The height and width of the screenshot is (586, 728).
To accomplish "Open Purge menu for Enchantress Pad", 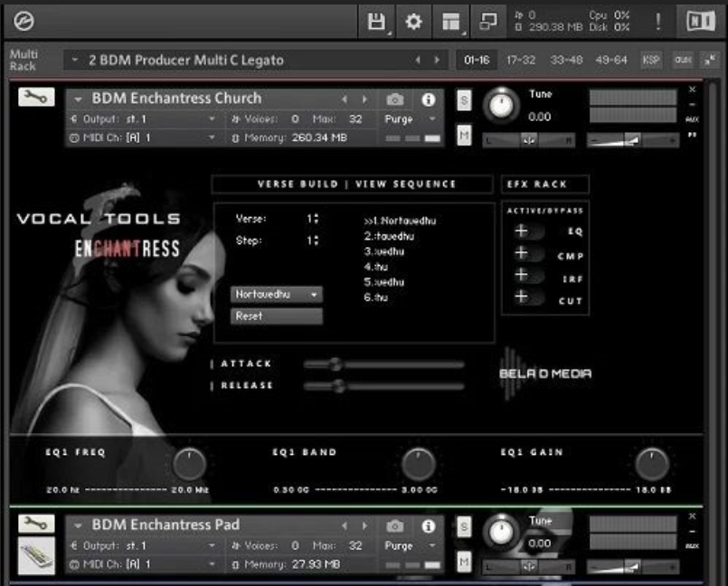I will click(410, 546).
